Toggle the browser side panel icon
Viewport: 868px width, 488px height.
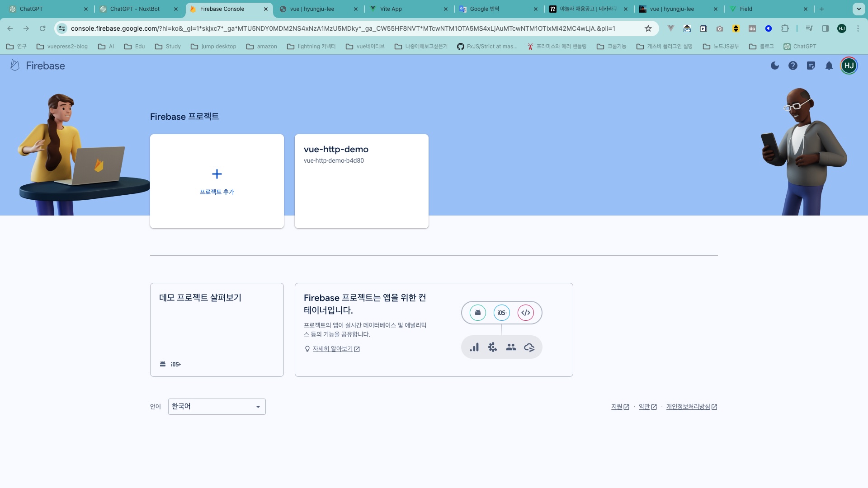click(x=826, y=28)
